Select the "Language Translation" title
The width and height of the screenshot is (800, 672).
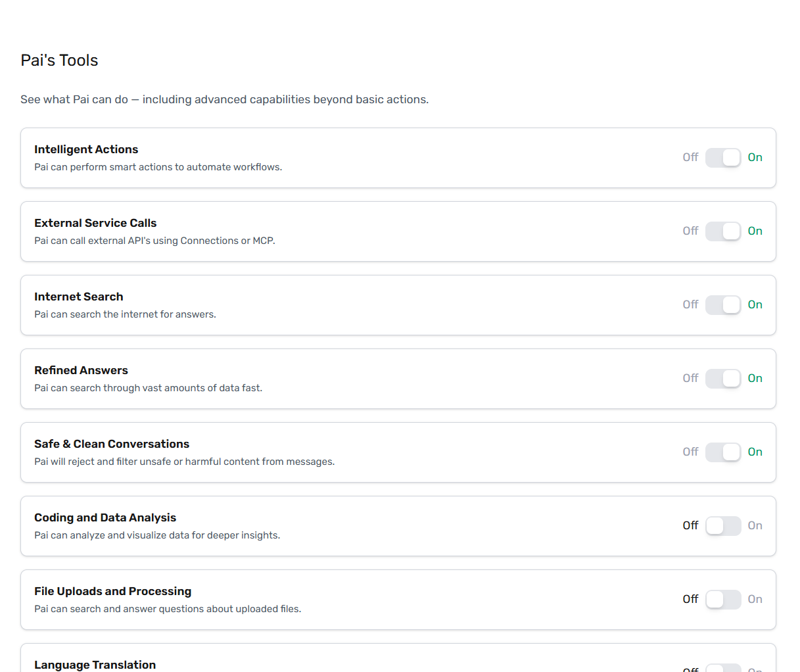coord(95,665)
